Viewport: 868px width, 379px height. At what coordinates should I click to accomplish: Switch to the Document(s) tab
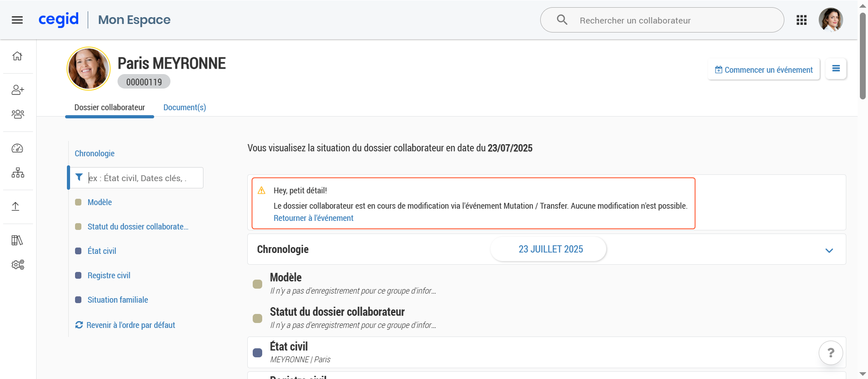pyautogui.click(x=184, y=108)
